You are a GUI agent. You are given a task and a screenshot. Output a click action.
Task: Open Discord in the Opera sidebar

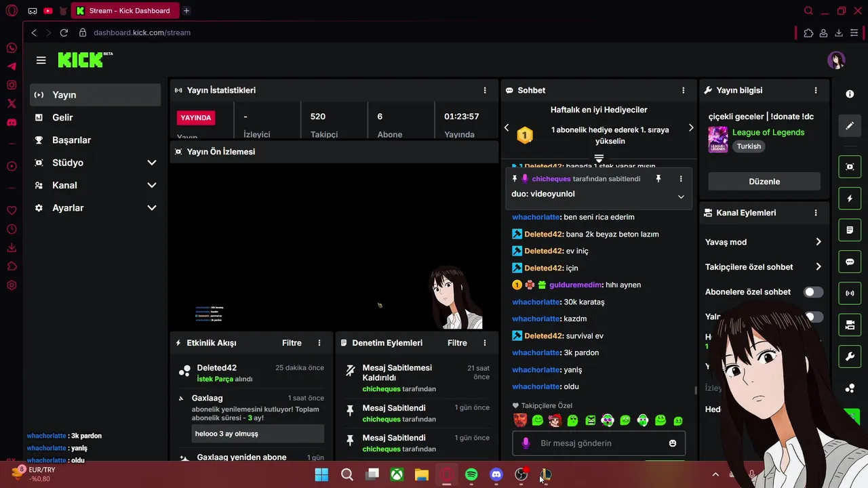(x=12, y=123)
